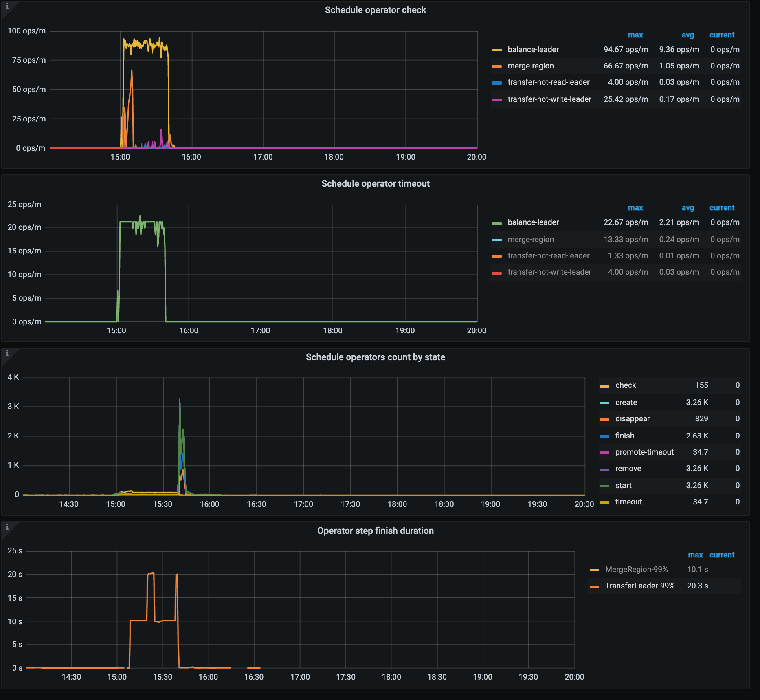Toggle the create state series
Image resolution: width=760 pixels, height=700 pixels.
tap(626, 403)
